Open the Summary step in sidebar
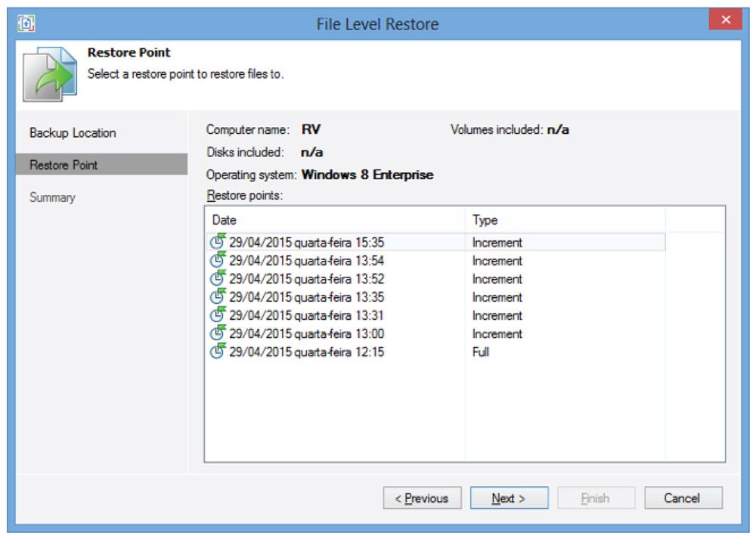The width and height of the screenshot is (756, 536). (52, 197)
